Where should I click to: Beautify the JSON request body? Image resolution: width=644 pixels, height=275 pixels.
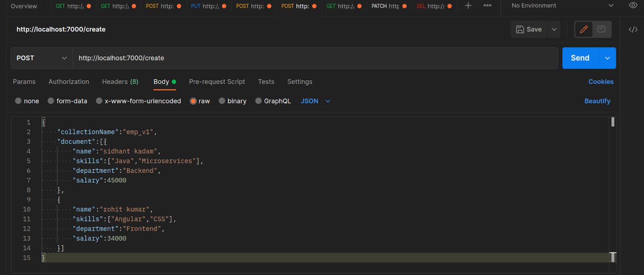[x=597, y=101]
